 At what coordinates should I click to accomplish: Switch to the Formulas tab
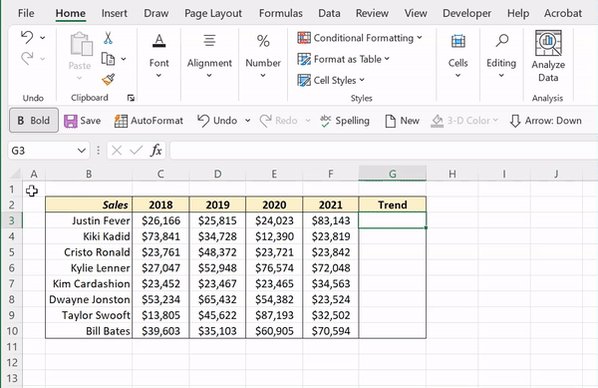pos(281,13)
